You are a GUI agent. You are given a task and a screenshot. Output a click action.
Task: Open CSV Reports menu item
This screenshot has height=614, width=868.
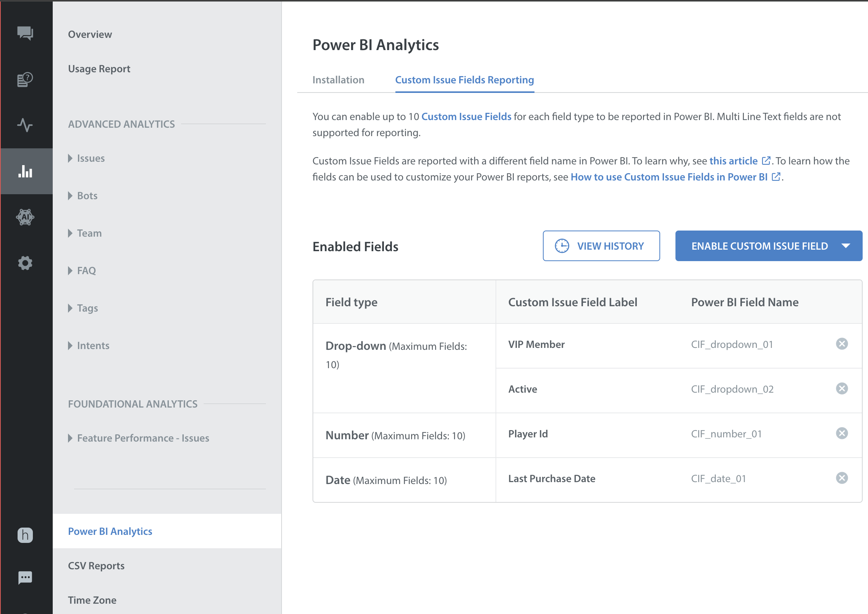96,566
